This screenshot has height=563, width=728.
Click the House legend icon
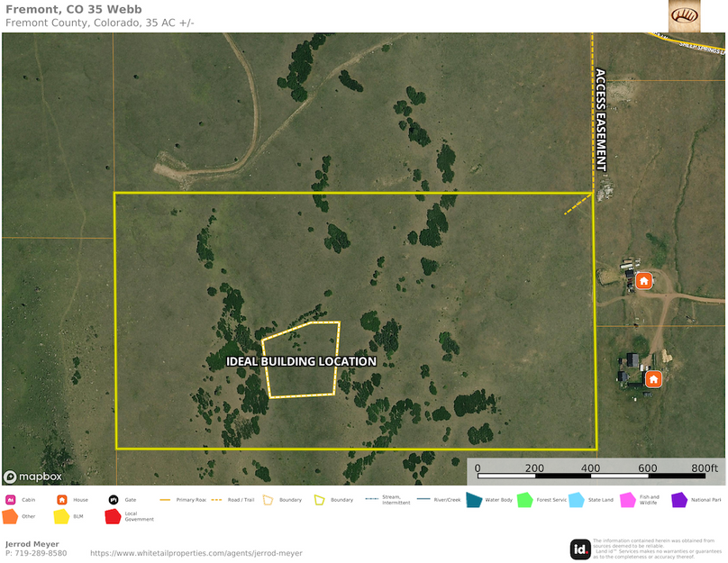(x=62, y=500)
